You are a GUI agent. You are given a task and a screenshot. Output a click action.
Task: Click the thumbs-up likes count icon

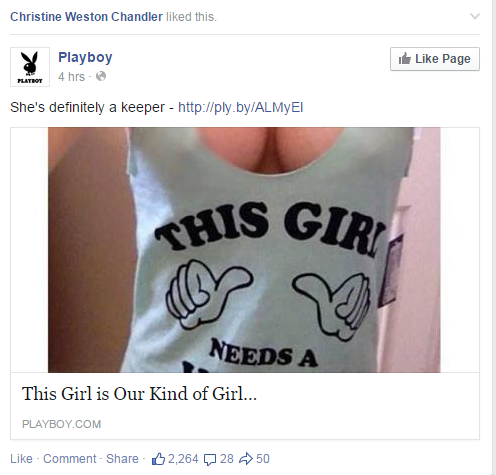point(158,459)
